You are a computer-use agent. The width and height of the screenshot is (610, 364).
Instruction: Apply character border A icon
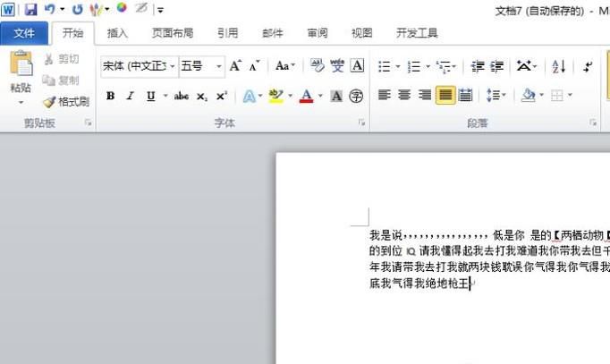click(x=357, y=65)
